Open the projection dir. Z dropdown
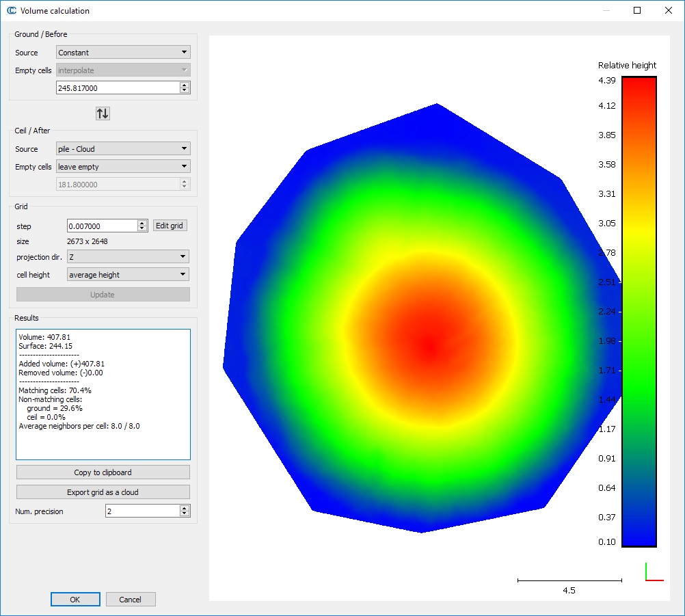685x616 pixels. [x=128, y=257]
